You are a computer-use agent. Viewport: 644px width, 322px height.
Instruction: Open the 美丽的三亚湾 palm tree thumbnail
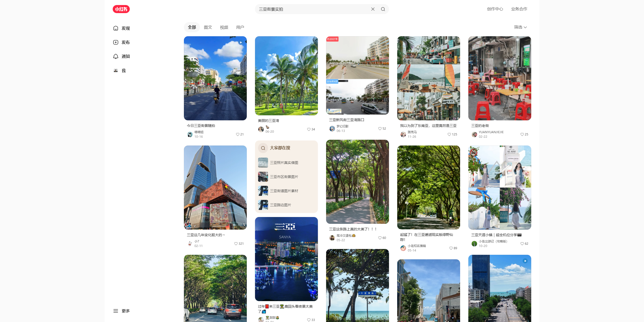pyautogui.click(x=286, y=76)
